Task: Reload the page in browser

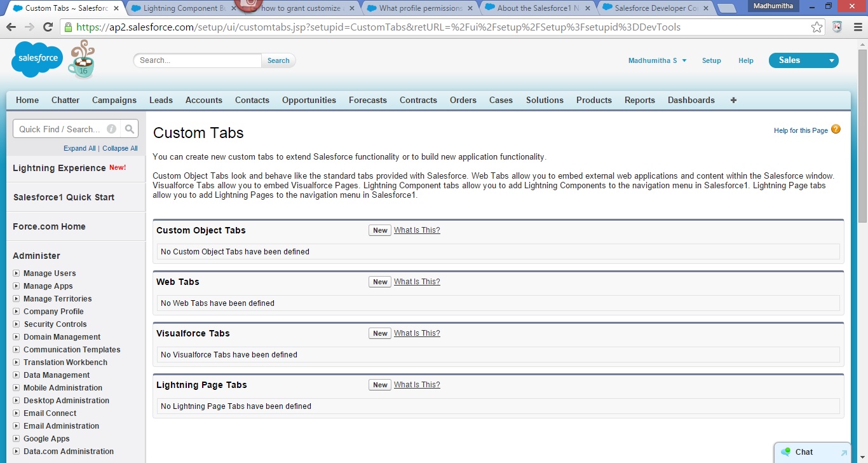Action: [x=48, y=27]
